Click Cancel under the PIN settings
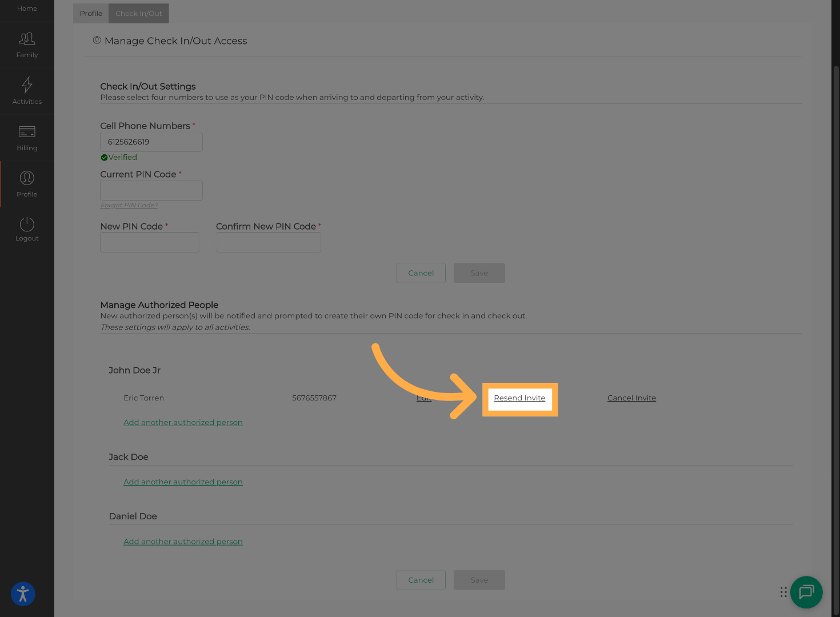The image size is (840, 617). pyautogui.click(x=421, y=273)
